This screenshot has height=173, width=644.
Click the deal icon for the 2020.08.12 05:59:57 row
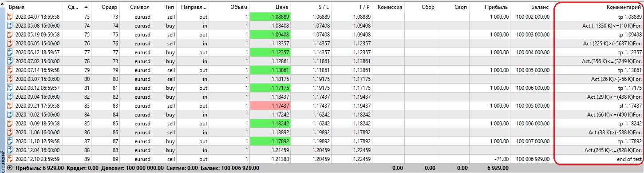tap(10, 88)
